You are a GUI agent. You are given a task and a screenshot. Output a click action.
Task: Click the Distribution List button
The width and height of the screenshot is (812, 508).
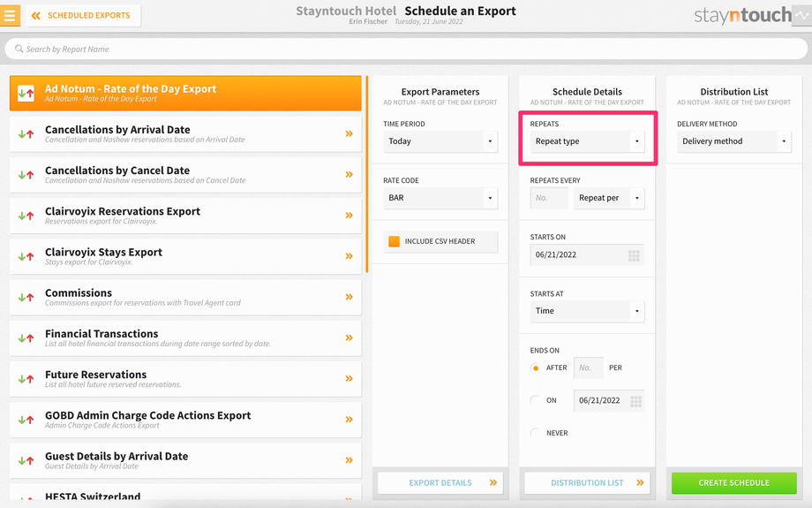click(587, 483)
